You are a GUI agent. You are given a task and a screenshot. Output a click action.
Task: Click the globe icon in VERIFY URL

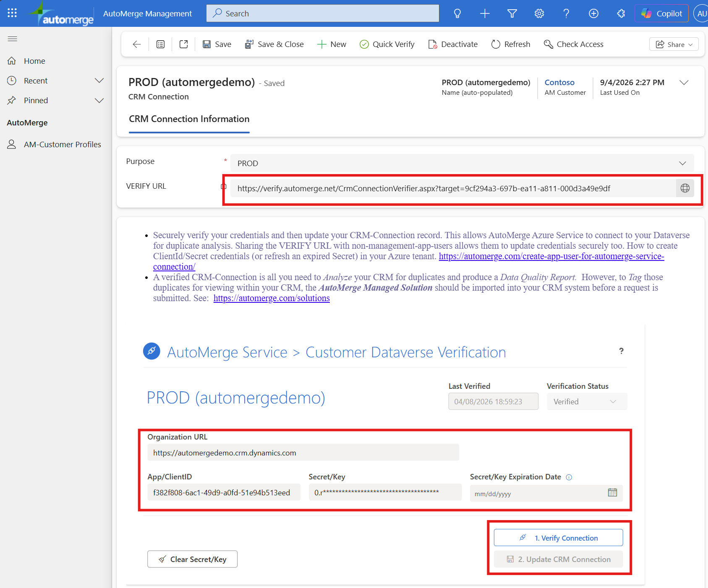pyautogui.click(x=685, y=188)
